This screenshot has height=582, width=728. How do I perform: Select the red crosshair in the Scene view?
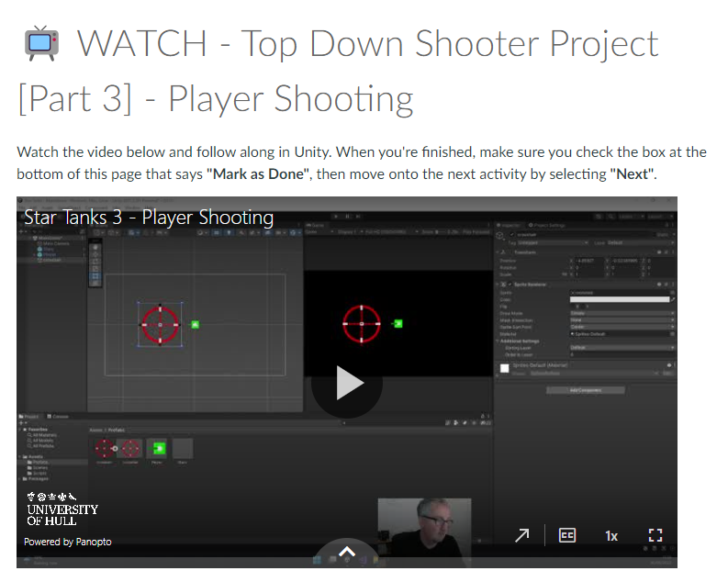(161, 324)
